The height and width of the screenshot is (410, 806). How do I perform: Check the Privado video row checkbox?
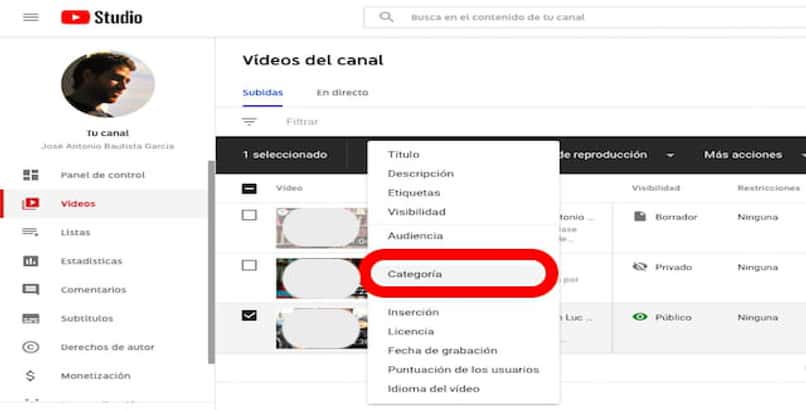[249, 266]
